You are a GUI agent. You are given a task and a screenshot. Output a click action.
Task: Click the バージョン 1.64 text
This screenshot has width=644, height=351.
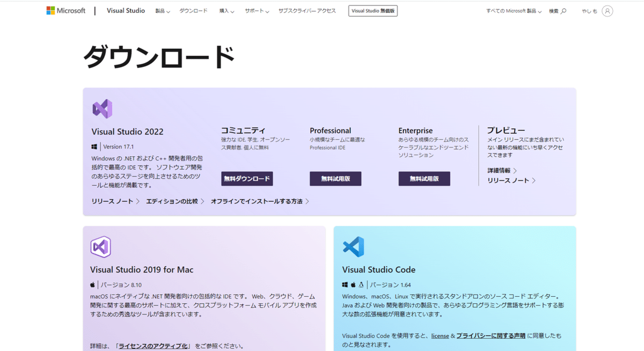coord(390,285)
